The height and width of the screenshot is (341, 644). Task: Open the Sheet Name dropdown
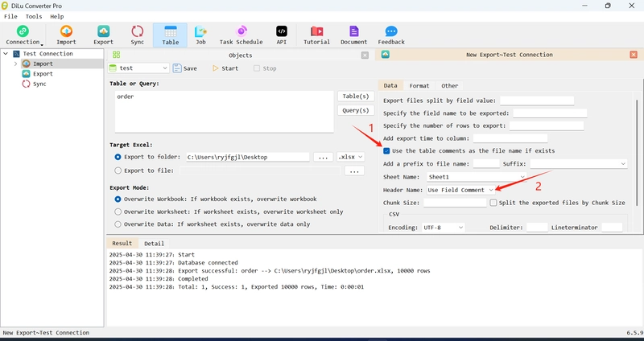point(477,177)
